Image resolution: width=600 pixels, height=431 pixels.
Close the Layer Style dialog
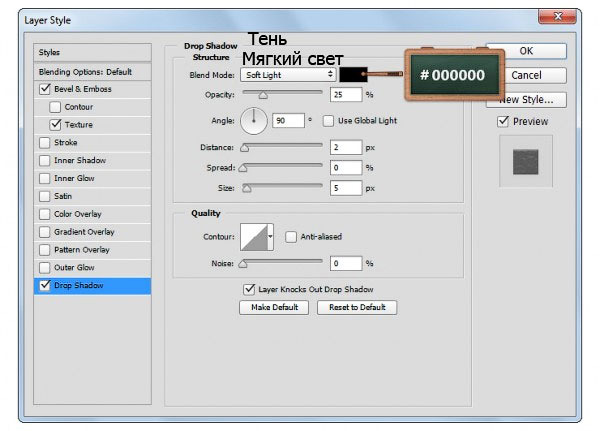(557, 16)
